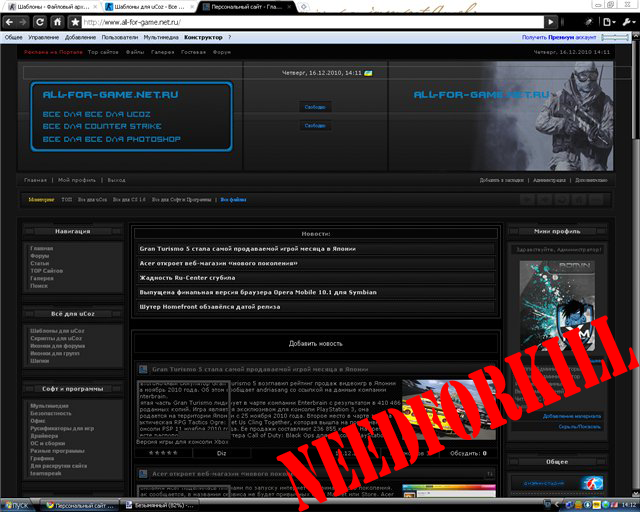Open the Форум link in Навигация sidebar

[x=40, y=255]
